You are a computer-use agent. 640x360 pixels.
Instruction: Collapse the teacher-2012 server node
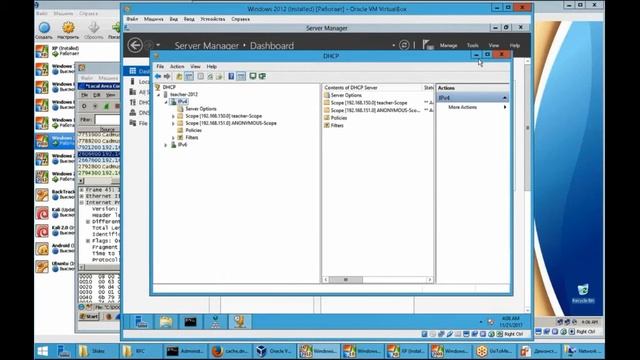tap(159, 94)
